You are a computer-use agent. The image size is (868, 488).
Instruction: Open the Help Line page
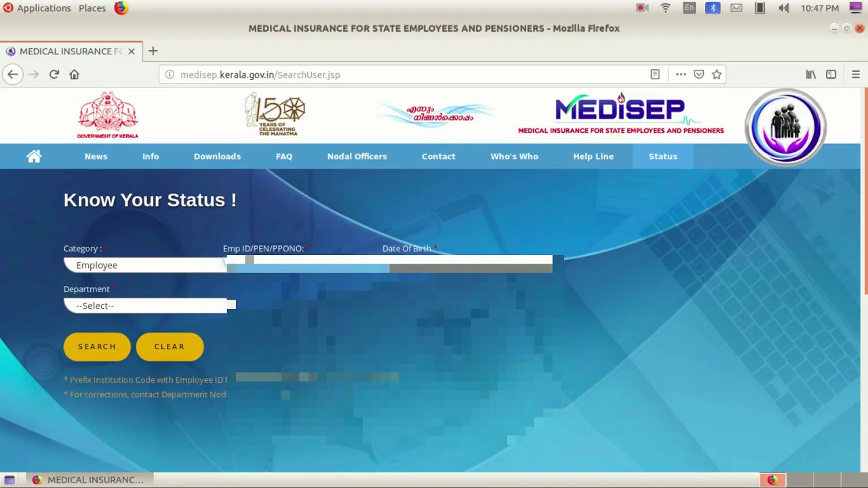point(593,157)
